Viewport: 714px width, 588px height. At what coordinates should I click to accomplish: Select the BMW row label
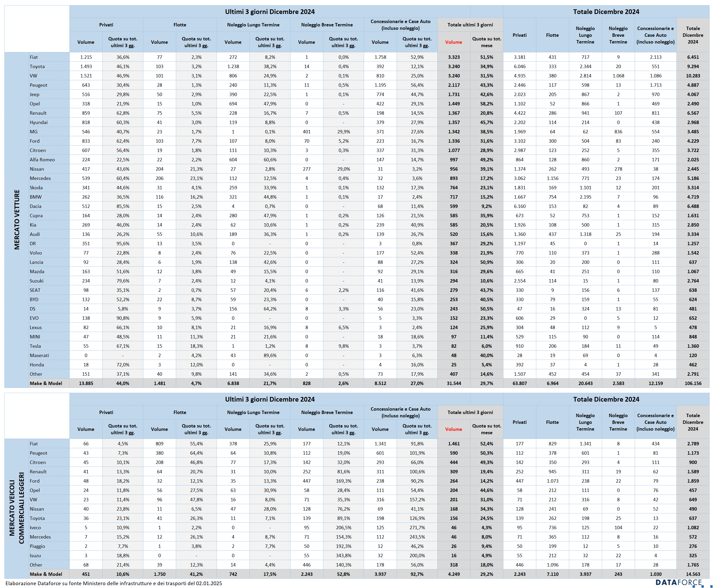pos(35,197)
